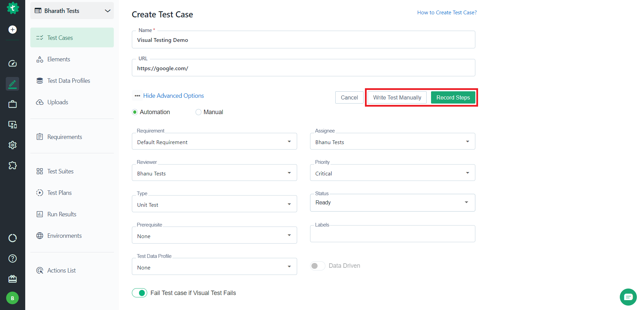This screenshot has width=644, height=310.
Task: Click the green Record Steps button
Action: [x=453, y=97]
